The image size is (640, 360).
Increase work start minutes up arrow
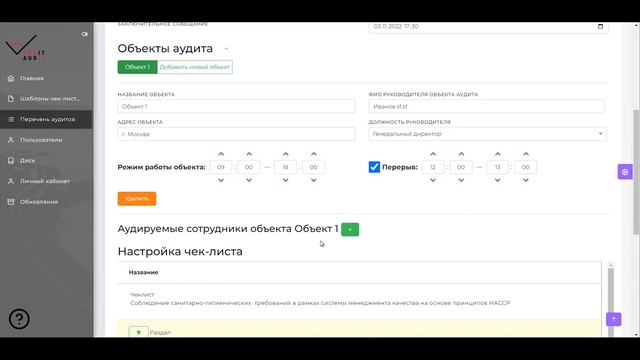(x=249, y=154)
